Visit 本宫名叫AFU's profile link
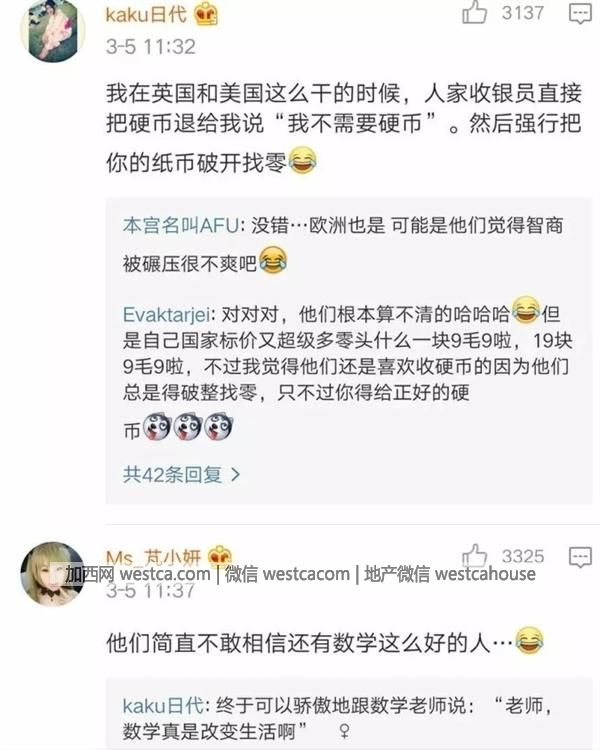The image size is (600, 750). [180, 225]
